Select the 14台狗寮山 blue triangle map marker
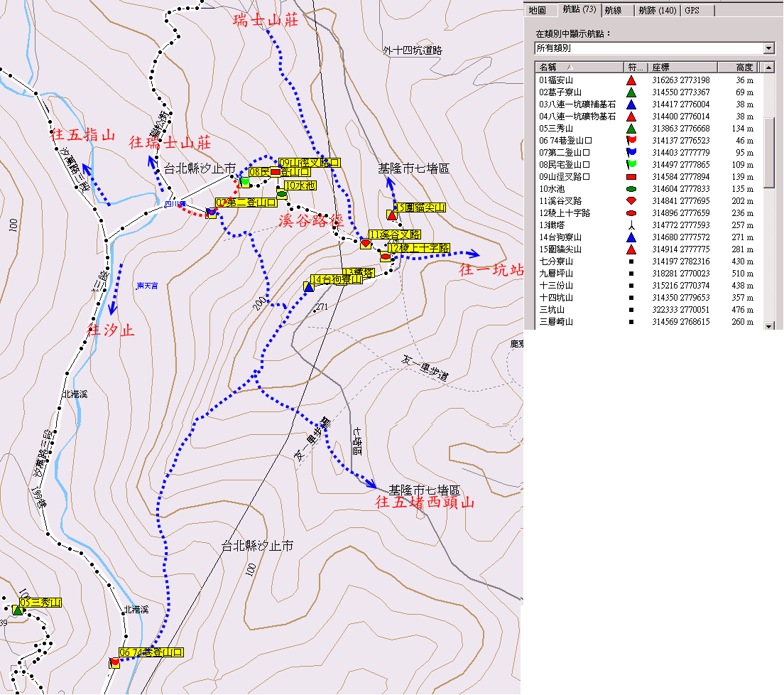The width and height of the screenshot is (784, 695). click(309, 286)
